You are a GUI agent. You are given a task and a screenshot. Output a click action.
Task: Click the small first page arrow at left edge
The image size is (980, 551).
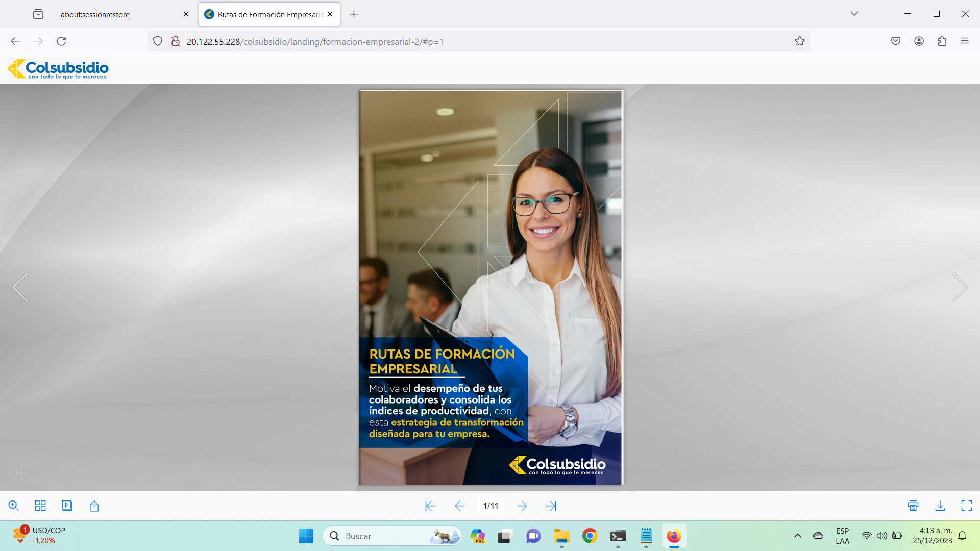click(19, 472)
